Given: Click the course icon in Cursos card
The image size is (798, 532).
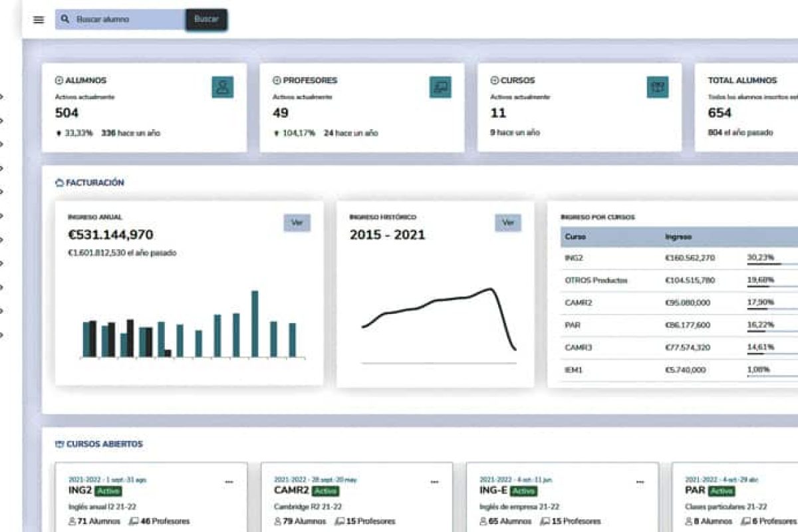Looking at the screenshot, I should point(658,87).
